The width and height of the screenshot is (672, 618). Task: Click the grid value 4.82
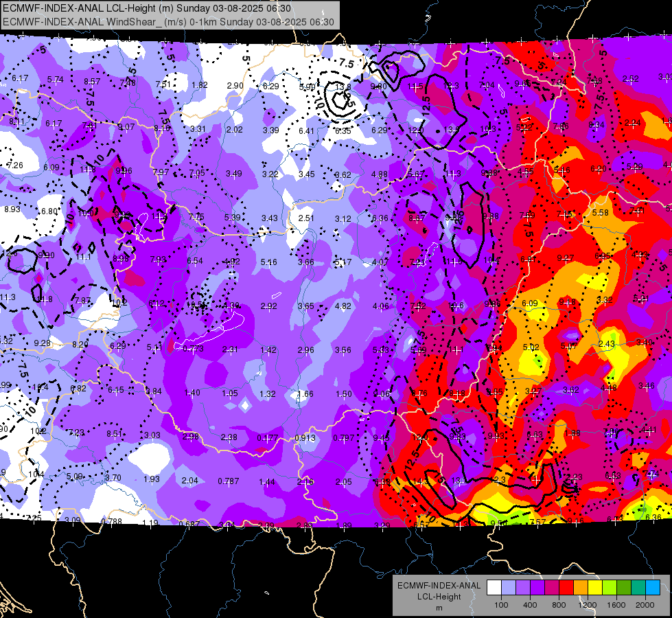pos(343,306)
